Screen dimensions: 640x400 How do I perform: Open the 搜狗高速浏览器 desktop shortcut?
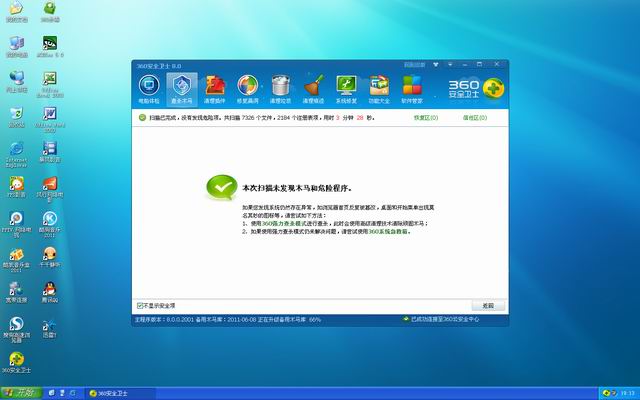[x=17, y=330]
